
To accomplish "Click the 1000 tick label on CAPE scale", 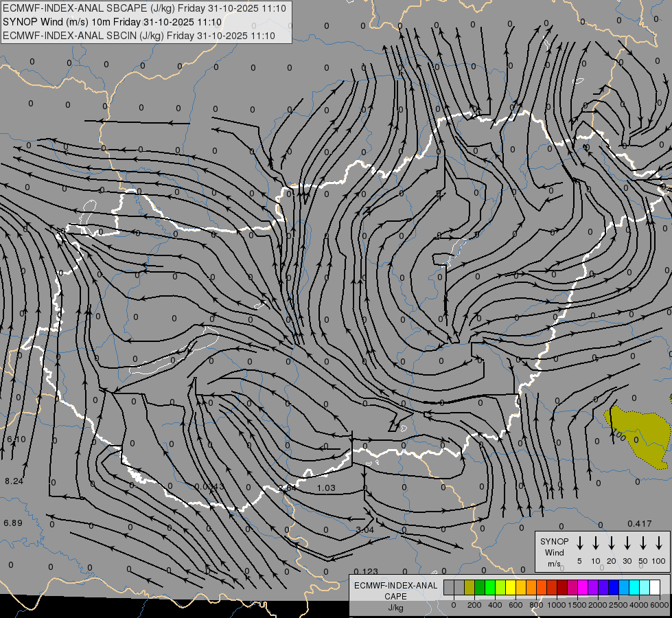I will [x=557, y=605].
